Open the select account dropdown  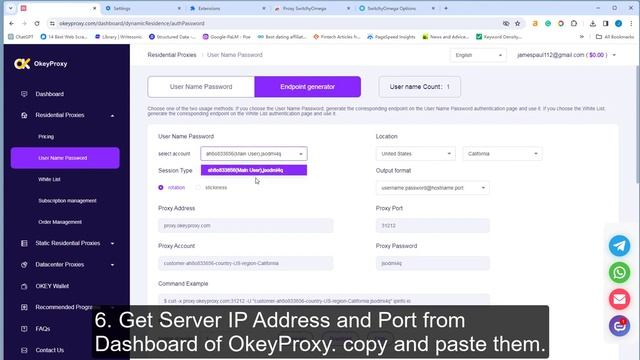click(254, 154)
